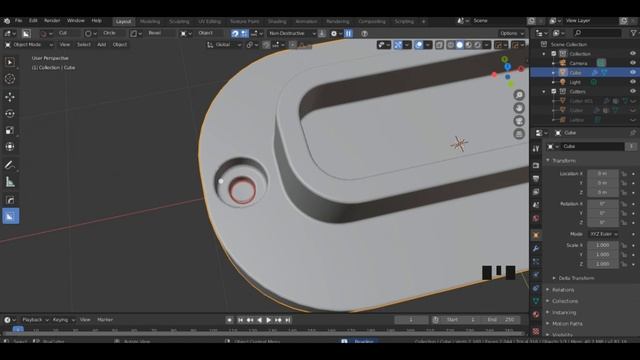
Task: Open the Render menu
Action: pyautogui.click(x=52, y=21)
